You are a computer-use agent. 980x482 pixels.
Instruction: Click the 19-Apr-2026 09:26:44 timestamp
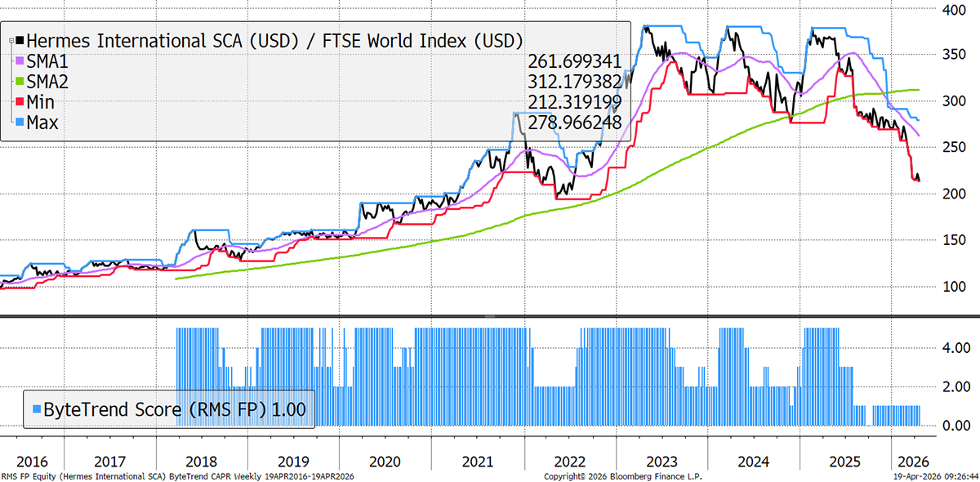(x=938, y=475)
